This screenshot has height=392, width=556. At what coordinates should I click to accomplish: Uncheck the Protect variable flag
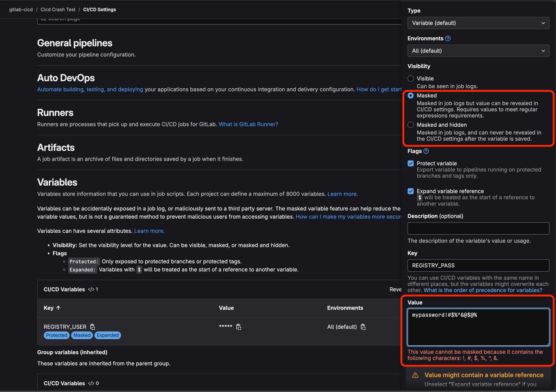click(410, 163)
